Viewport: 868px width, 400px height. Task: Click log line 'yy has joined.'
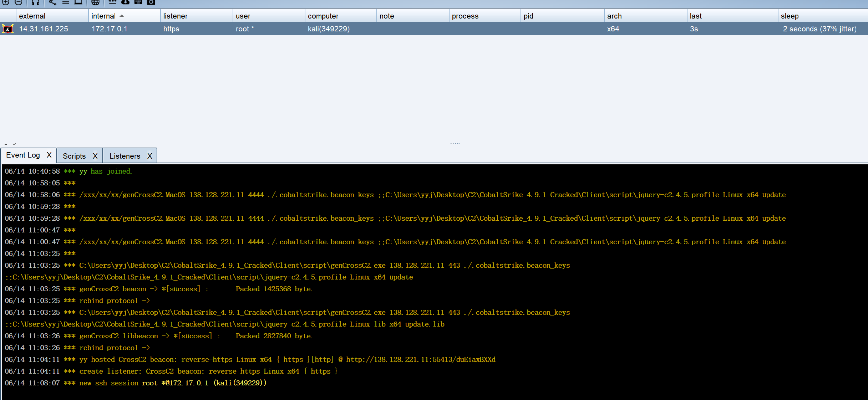click(x=68, y=171)
